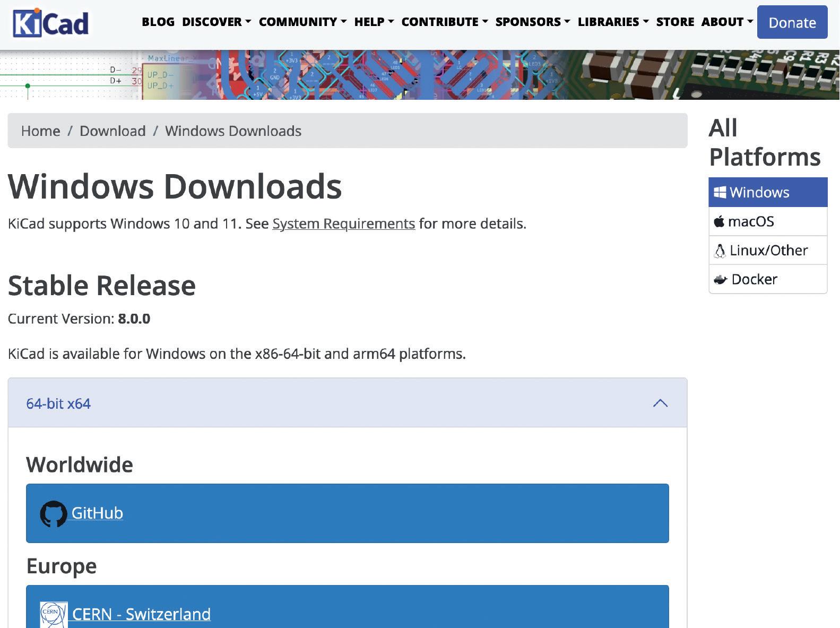Collapse the 64-bit x64 section chevron
Viewport: 840px width, 628px height.
[660, 403]
